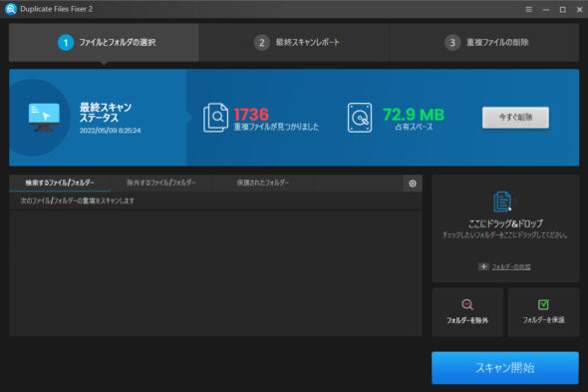Click the 72.9 MB occupied space text

click(x=414, y=115)
